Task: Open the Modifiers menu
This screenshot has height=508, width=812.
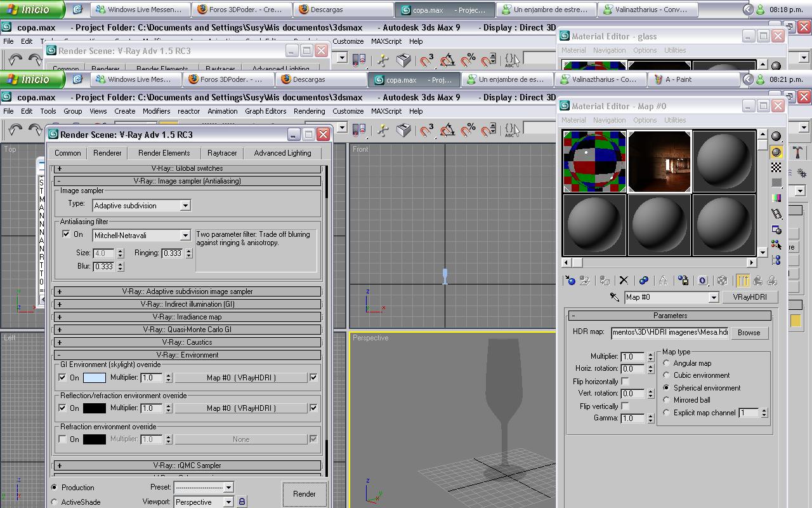Action: tap(156, 111)
